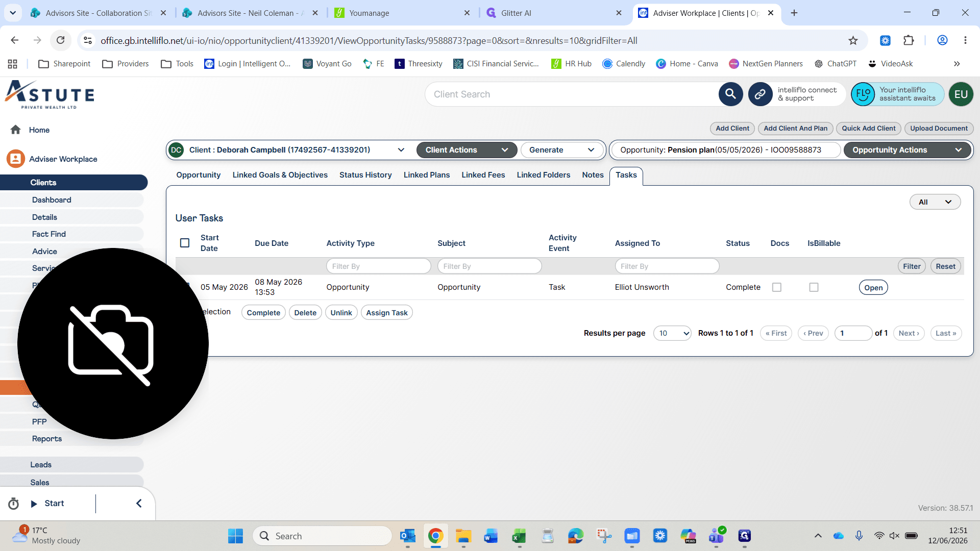Bookmark this page with the star icon
This screenshot has height=551, width=980.
coord(853,40)
